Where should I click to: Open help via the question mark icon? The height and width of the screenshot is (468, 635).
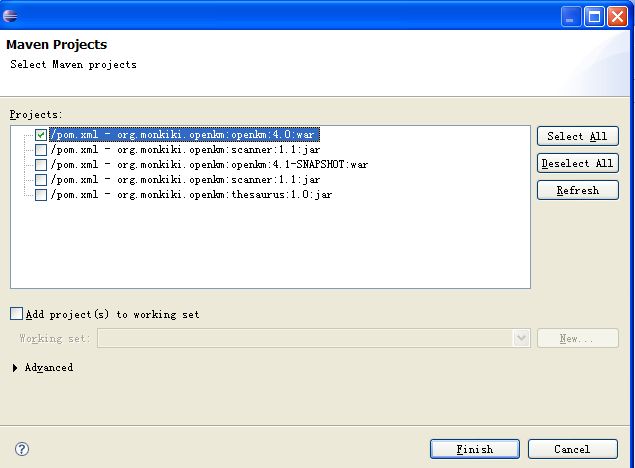[x=22, y=449]
